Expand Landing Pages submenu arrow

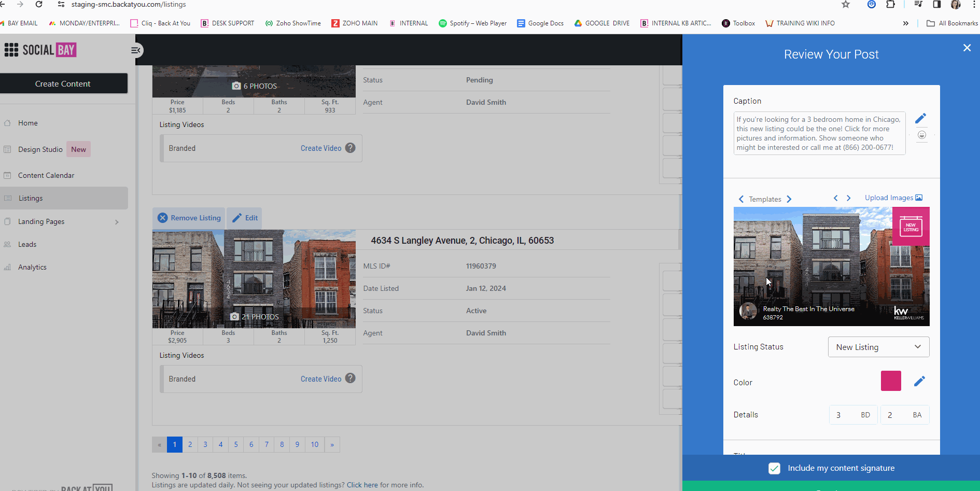tap(117, 222)
